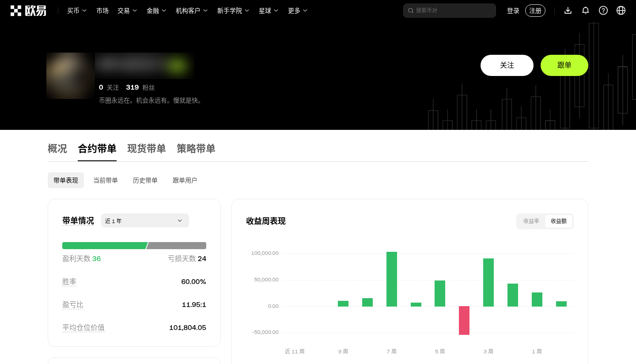Click the 11.95:1 ratio value
Screen dimensions: 636x364
pos(194,304)
